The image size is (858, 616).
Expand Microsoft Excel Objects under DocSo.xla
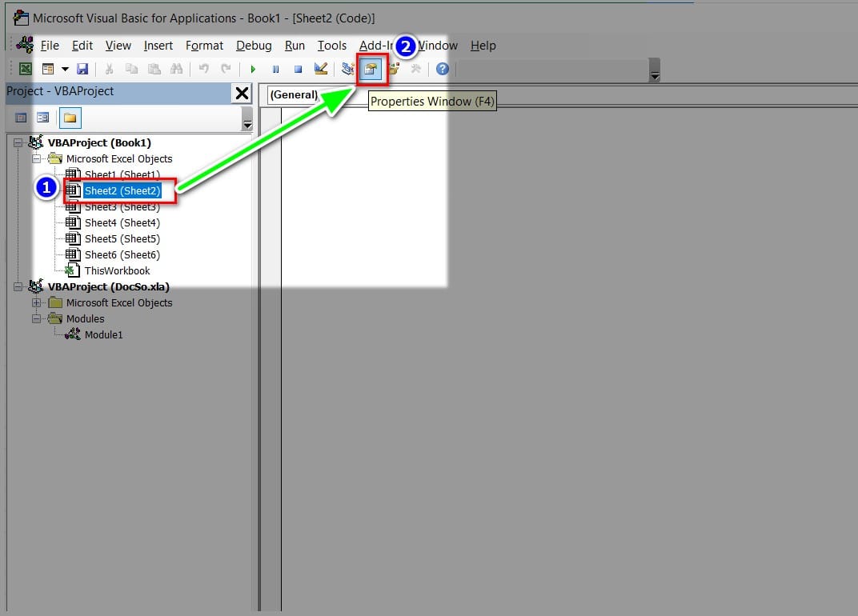coord(36,302)
